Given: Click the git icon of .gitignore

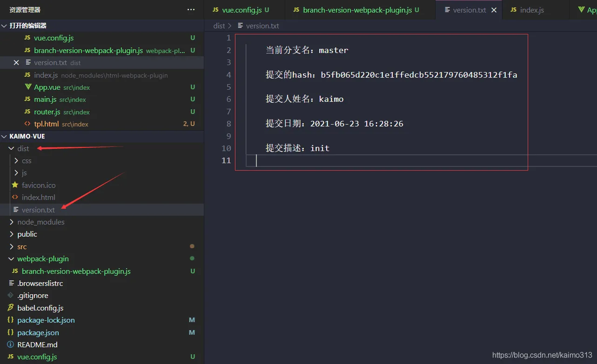Looking at the screenshot, I should [10, 296].
